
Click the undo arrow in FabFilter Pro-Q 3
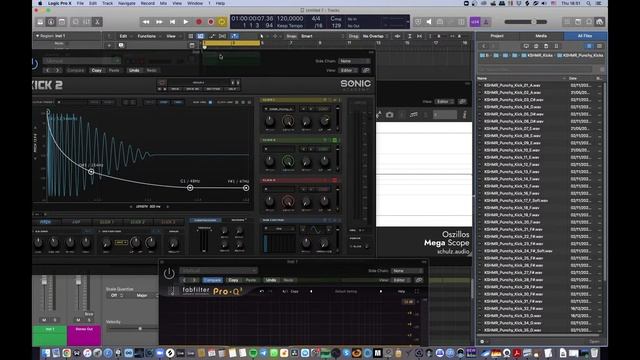262,291
